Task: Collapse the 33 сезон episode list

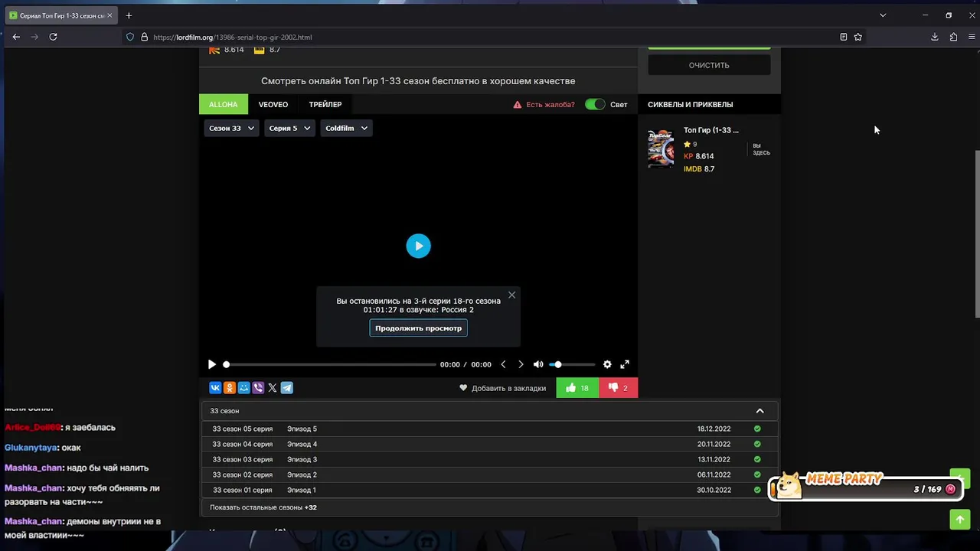Action: [x=759, y=411]
